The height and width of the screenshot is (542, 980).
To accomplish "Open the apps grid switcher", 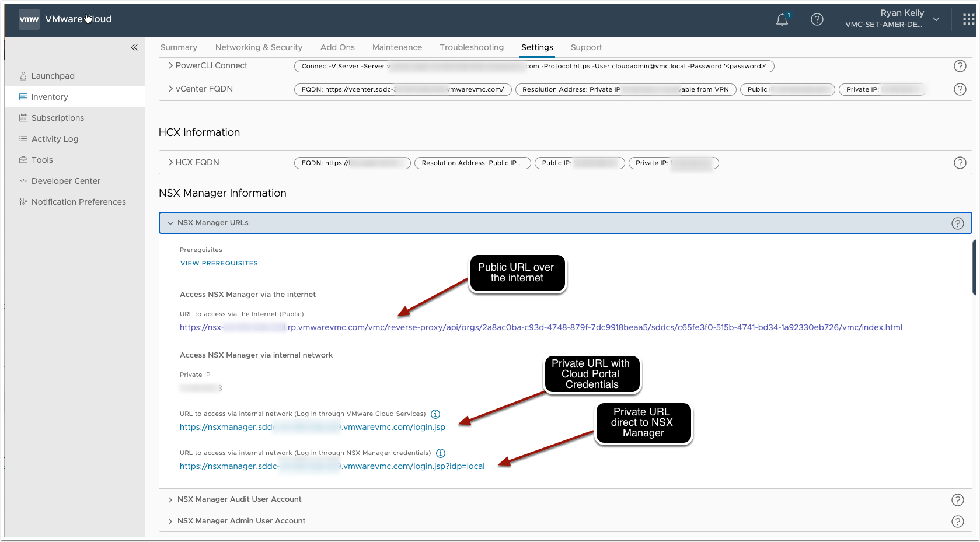I will [968, 20].
